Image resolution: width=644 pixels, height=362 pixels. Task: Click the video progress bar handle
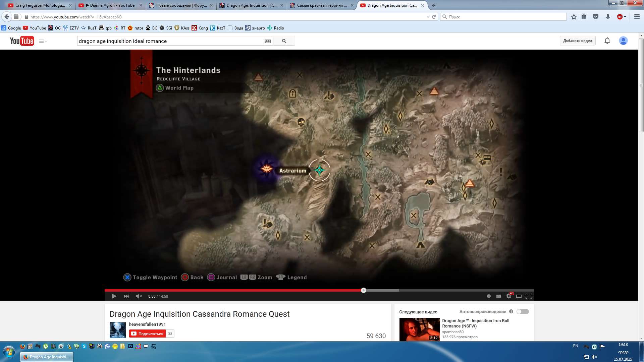pos(364,290)
